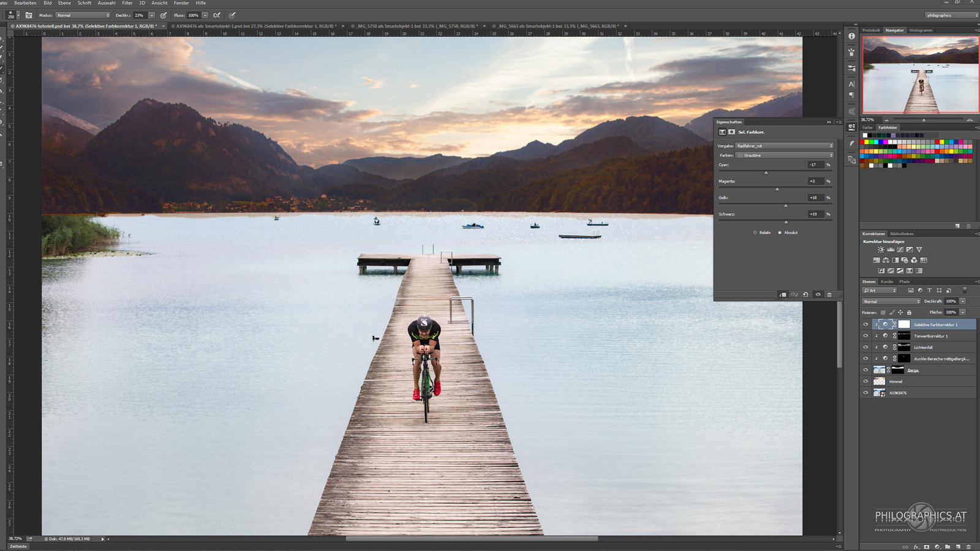Add a Brightness/Contrast adjustment (sun icon)

pos(881,250)
